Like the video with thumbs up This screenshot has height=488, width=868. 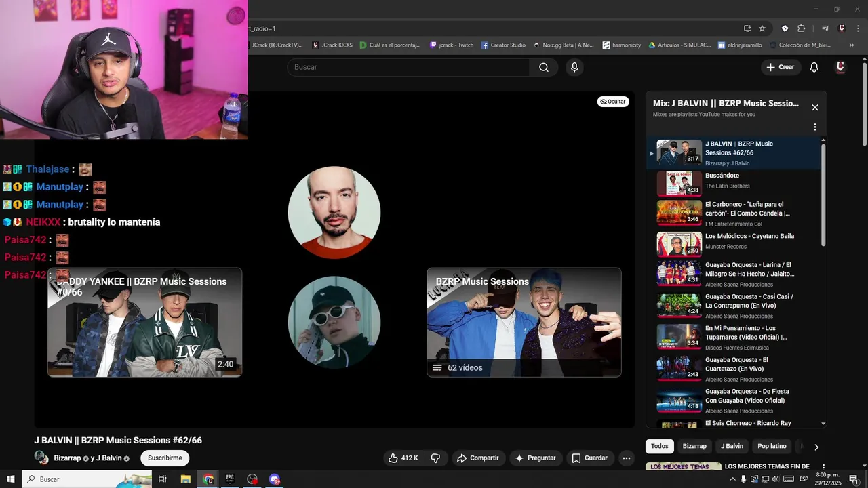[x=403, y=458]
